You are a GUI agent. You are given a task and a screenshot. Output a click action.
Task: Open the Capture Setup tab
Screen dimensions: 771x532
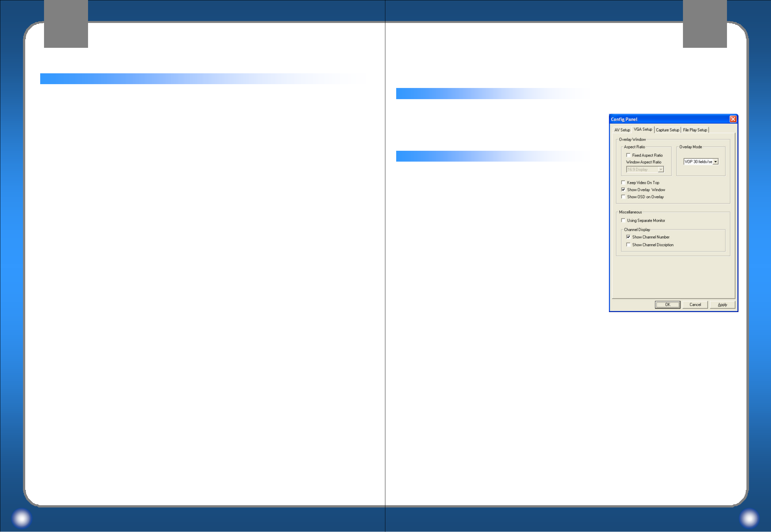click(x=667, y=130)
